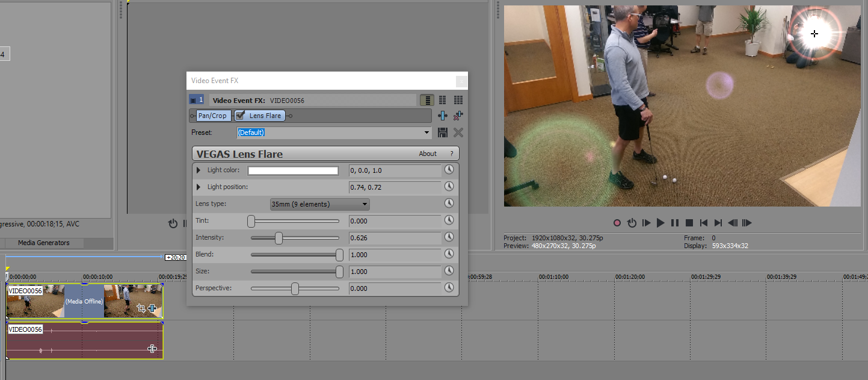
Task: Animate the Size parameter
Action: point(449,271)
